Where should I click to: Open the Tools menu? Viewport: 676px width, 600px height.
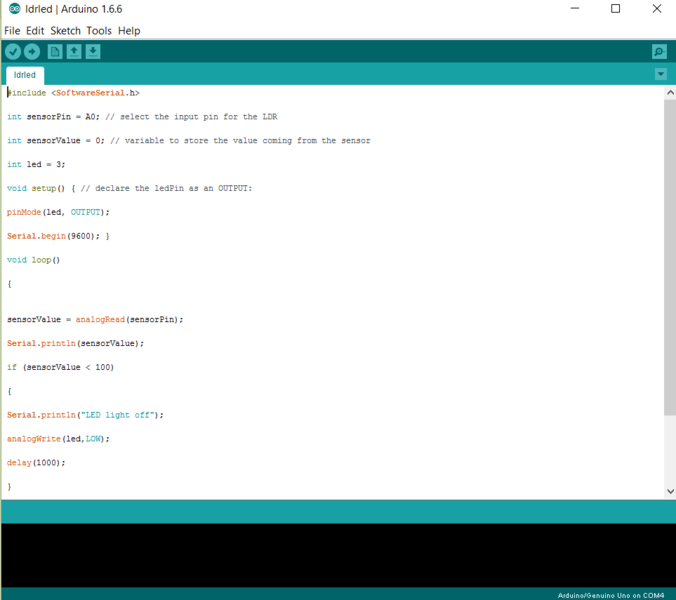[99, 31]
